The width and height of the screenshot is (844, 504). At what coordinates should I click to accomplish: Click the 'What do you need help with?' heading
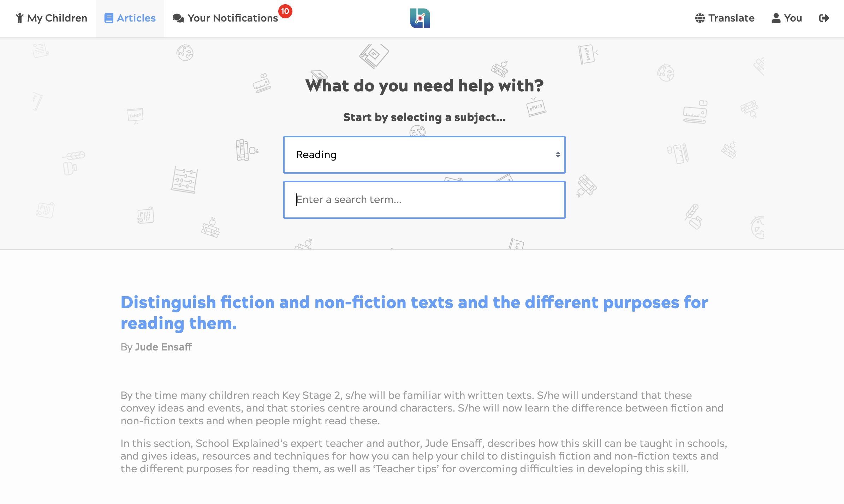click(x=424, y=86)
